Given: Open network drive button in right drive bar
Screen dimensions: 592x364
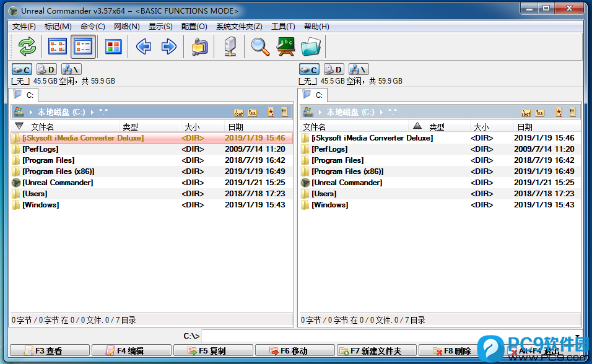Looking at the screenshot, I should click(359, 69).
